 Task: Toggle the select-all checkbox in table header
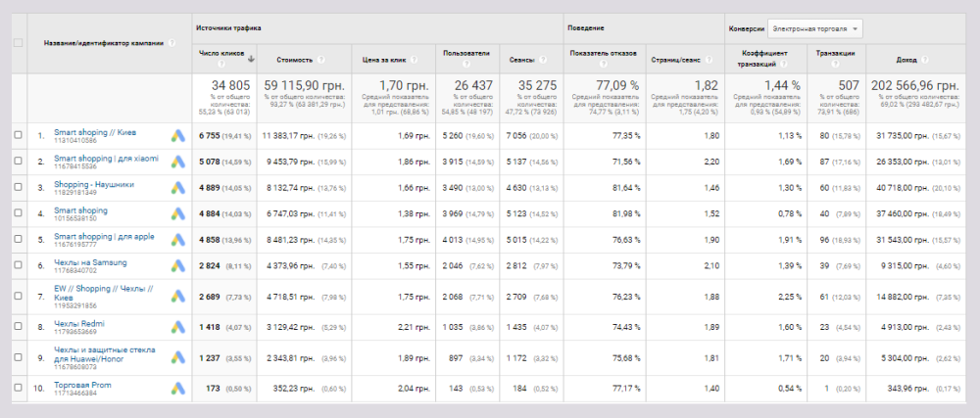[x=18, y=43]
